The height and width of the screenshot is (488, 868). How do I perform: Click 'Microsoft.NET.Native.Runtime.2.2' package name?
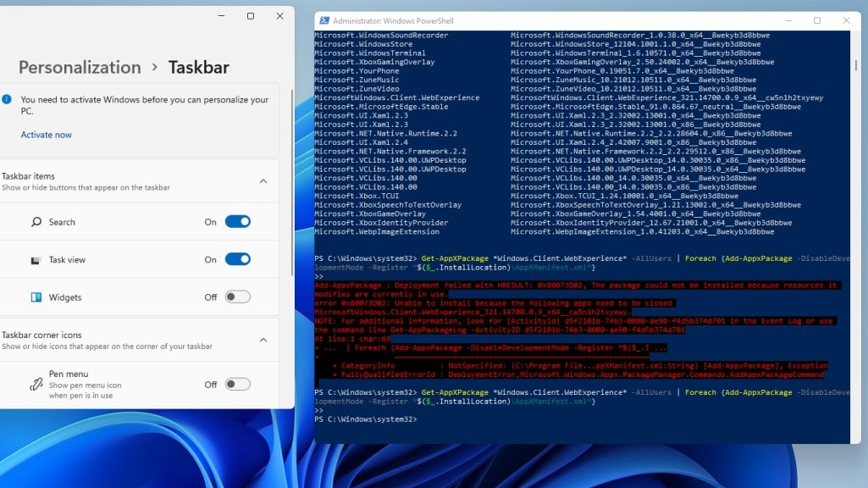point(386,134)
